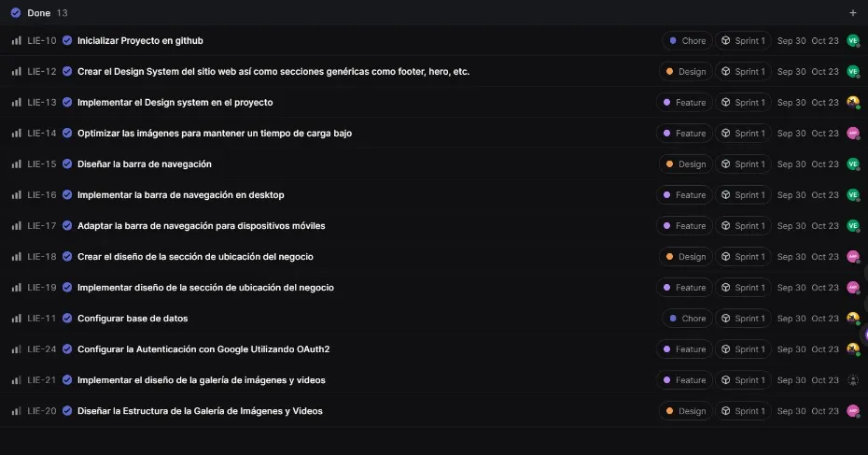This screenshot has height=455, width=868.
Task: Click the Feature label on LIE-19
Action: (x=684, y=288)
